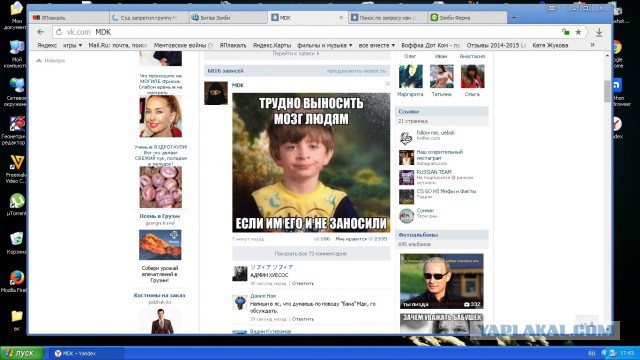640x360 pixels.
Task: Open the RUSSIAN TEAM link
Action: click(x=434, y=172)
